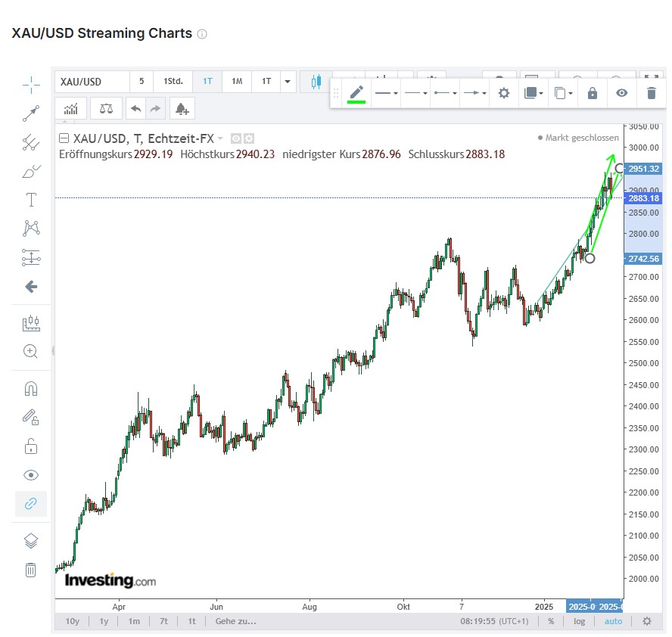Open the object tree layers icon
The image size is (672, 637).
click(x=31, y=541)
